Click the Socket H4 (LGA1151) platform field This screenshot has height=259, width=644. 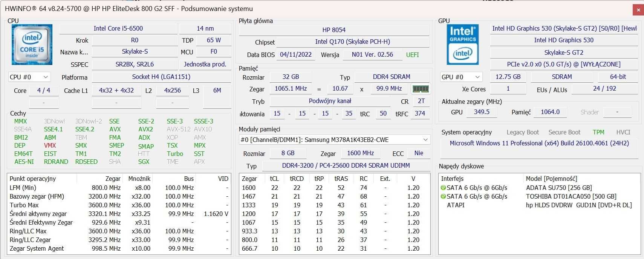[x=161, y=77]
